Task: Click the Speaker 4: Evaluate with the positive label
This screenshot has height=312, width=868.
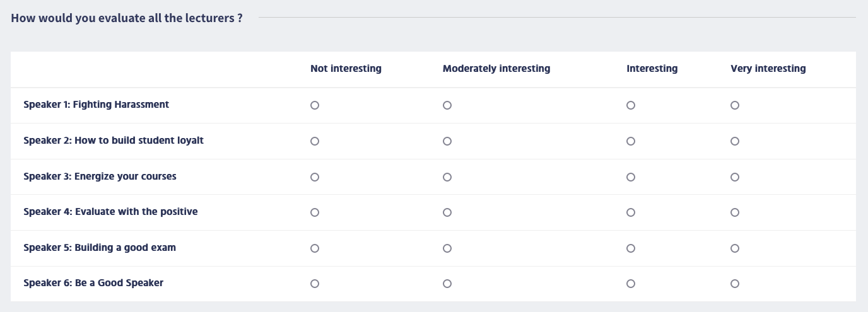Action: pyautogui.click(x=110, y=212)
